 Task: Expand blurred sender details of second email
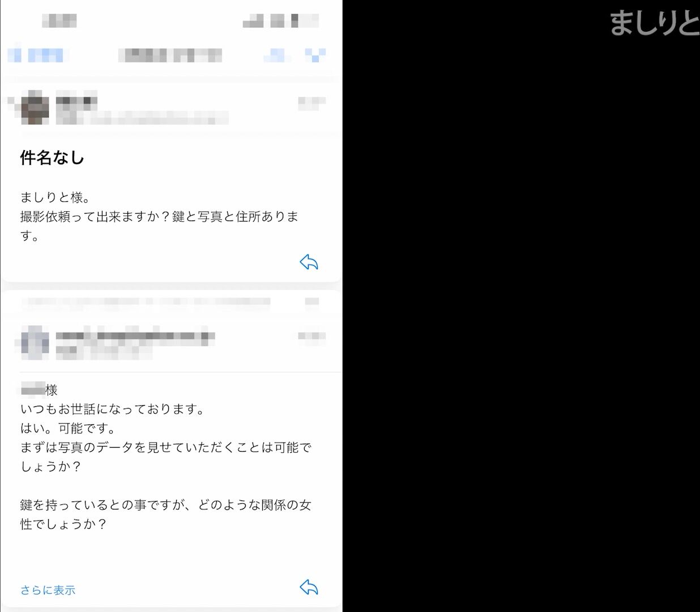pyautogui.click(x=135, y=336)
